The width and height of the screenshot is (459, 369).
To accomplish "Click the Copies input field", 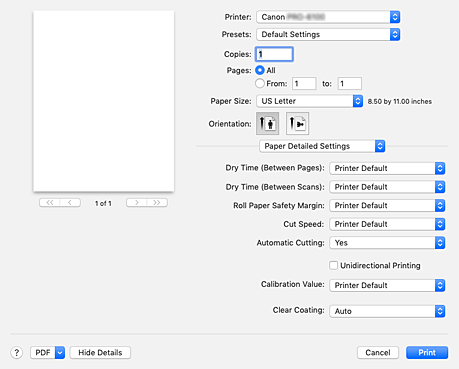I will 274,54.
